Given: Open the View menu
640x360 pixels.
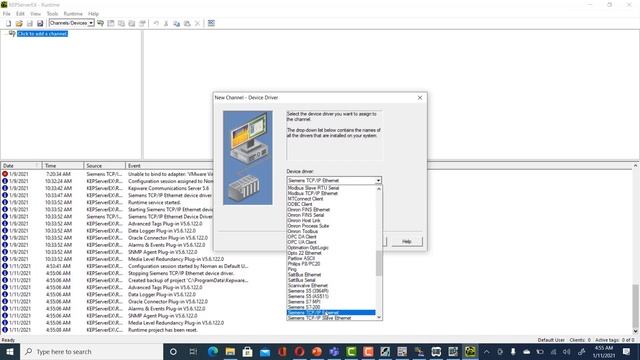Looking at the screenshot, I should pos(36,13).
